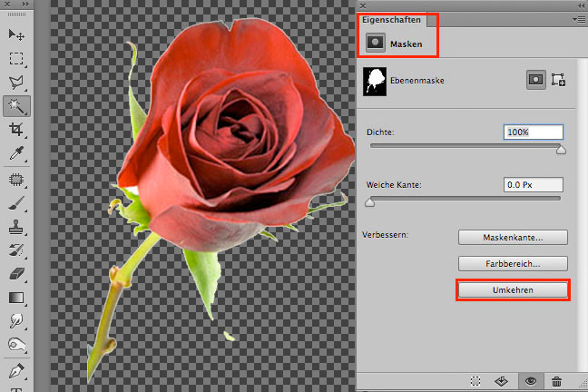
Task: Choose the Clone Stamp tool
Action: (16, 226)
